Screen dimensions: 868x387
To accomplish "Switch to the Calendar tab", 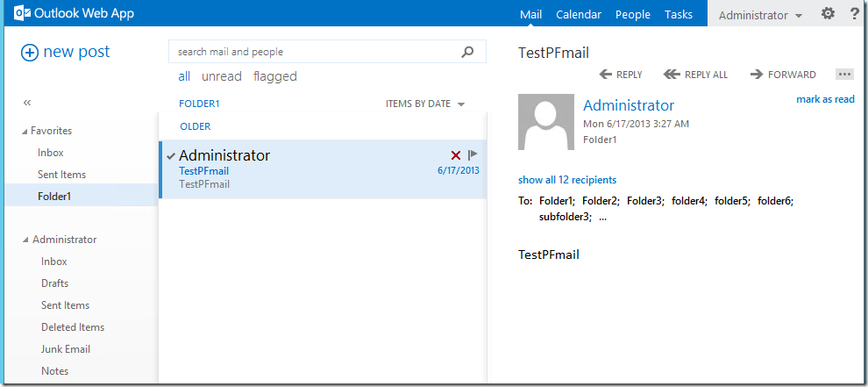I will tap(579, 14).
